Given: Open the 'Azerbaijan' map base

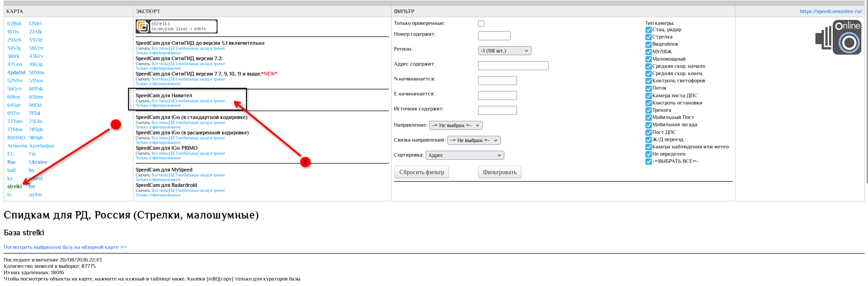Looking at the screenshot, I should coord(42,146).
